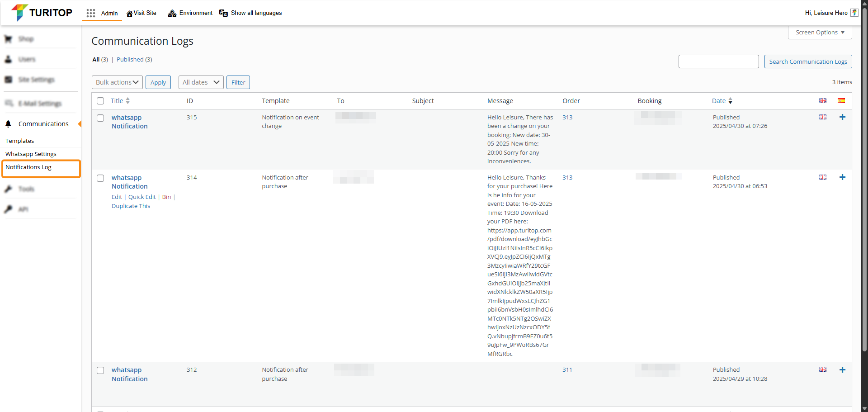
Task: Click the Show all languages translate icon
Action: (x=223, y=13)
